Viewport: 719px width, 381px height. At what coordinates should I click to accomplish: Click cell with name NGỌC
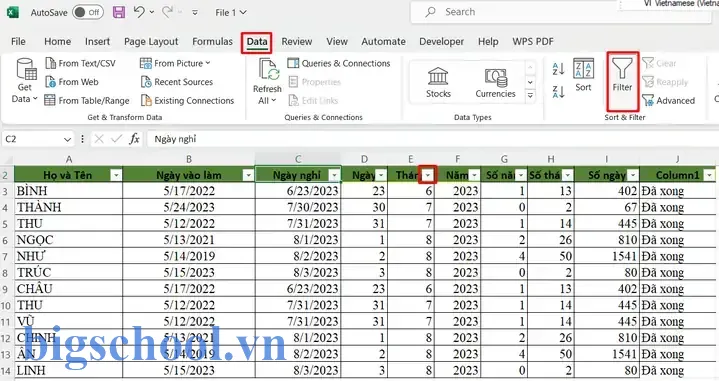[x=68, y=240]
